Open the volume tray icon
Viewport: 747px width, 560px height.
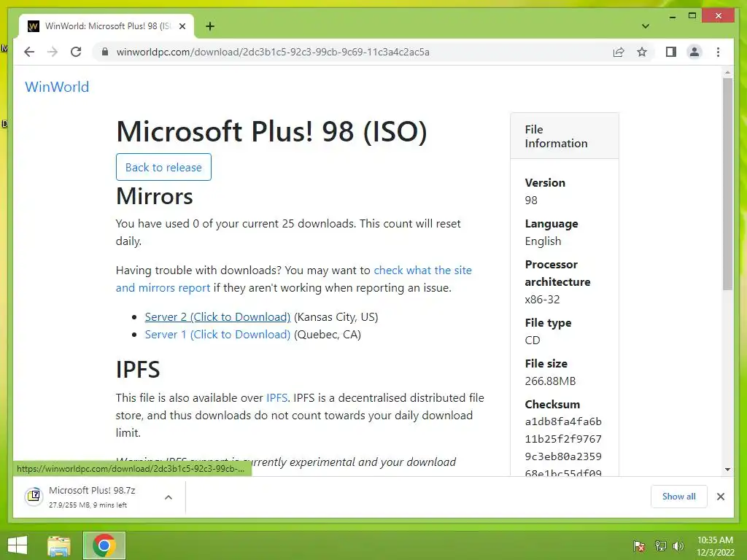(678, 545)
